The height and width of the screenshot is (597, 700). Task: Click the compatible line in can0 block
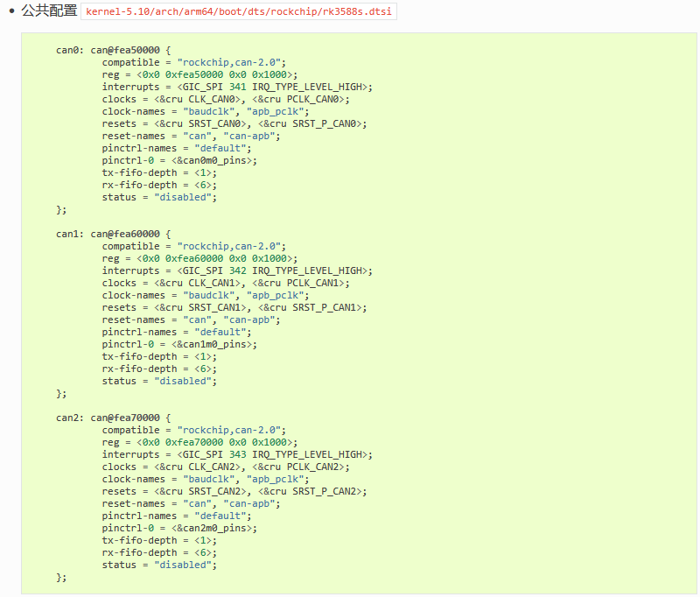coord(193,62)
